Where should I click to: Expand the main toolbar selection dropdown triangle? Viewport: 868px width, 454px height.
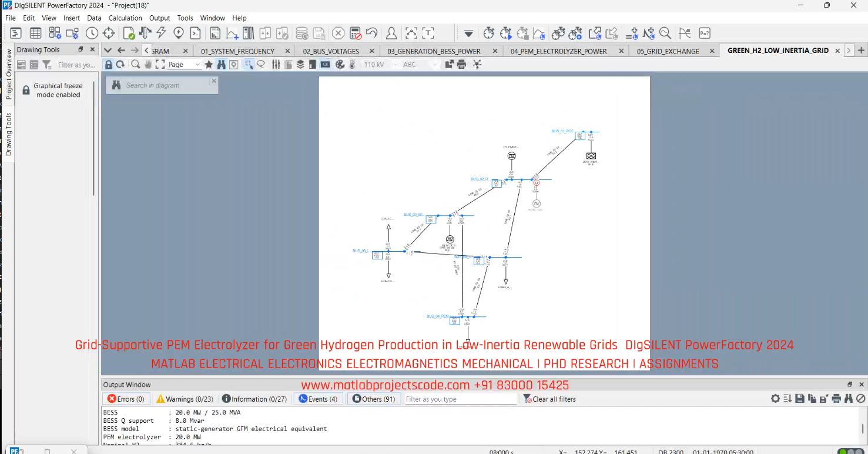[468, 34]
